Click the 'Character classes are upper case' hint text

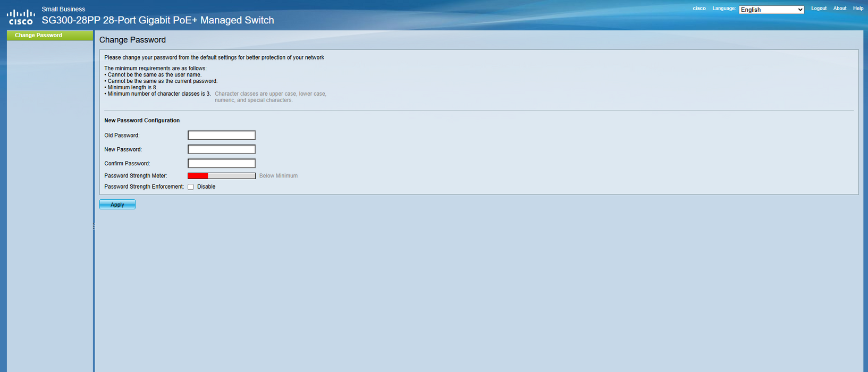(271, 97)
